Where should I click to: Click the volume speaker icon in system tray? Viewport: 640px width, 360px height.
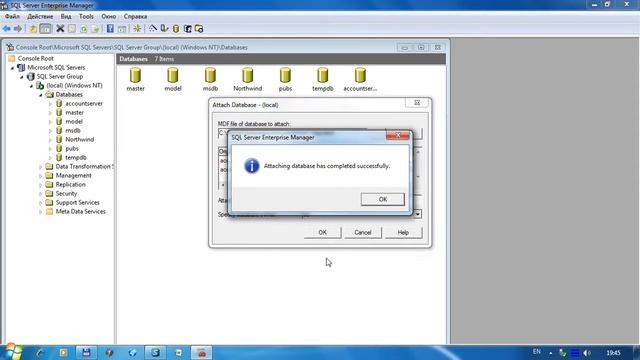coord(587,353)
